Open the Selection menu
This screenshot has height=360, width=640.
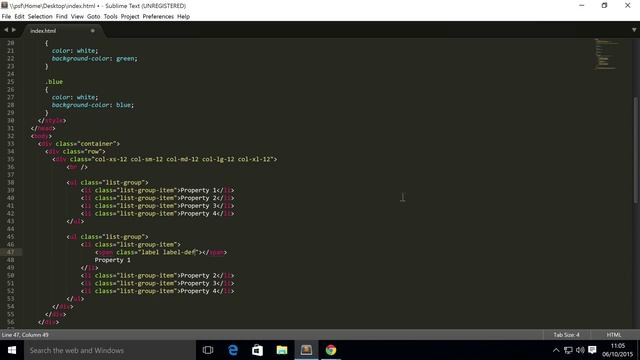[x=40, y=16]
